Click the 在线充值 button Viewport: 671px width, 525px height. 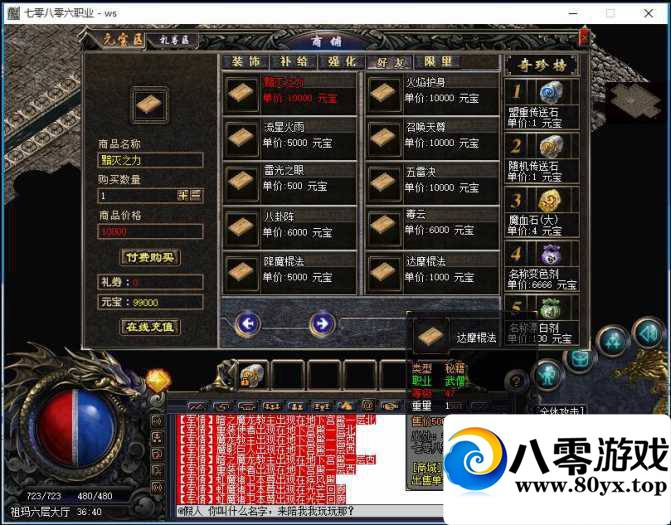click(x=150, y=327)
